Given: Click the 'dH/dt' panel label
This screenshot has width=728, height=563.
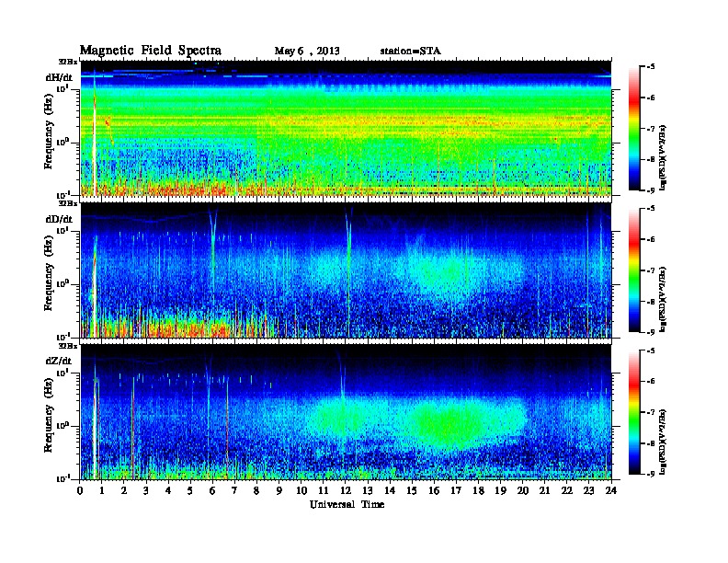Looking at the screenshot, I should point(59,77).
